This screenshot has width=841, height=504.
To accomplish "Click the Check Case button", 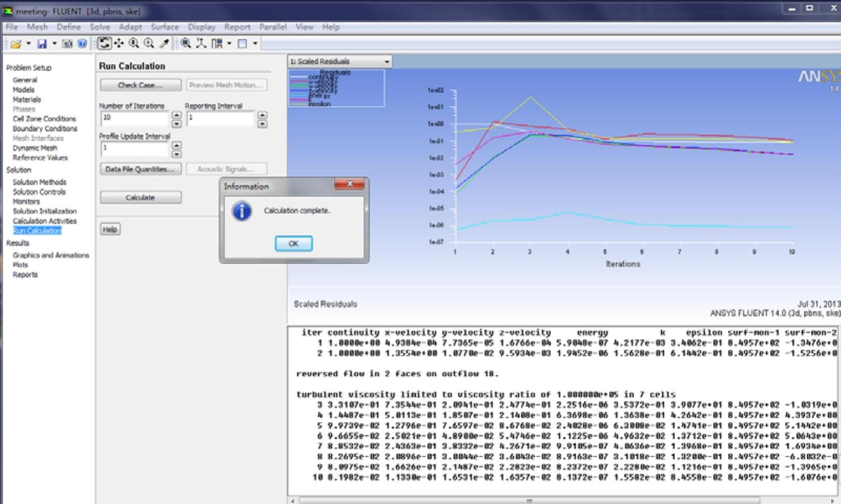I will tap(140, 85).
